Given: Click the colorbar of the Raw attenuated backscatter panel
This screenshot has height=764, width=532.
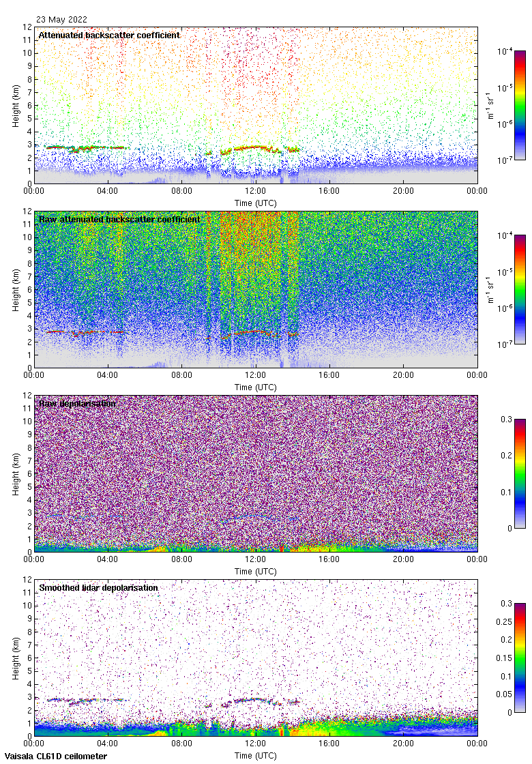Looking at the screenshot, I should click(x=520, y=289).
